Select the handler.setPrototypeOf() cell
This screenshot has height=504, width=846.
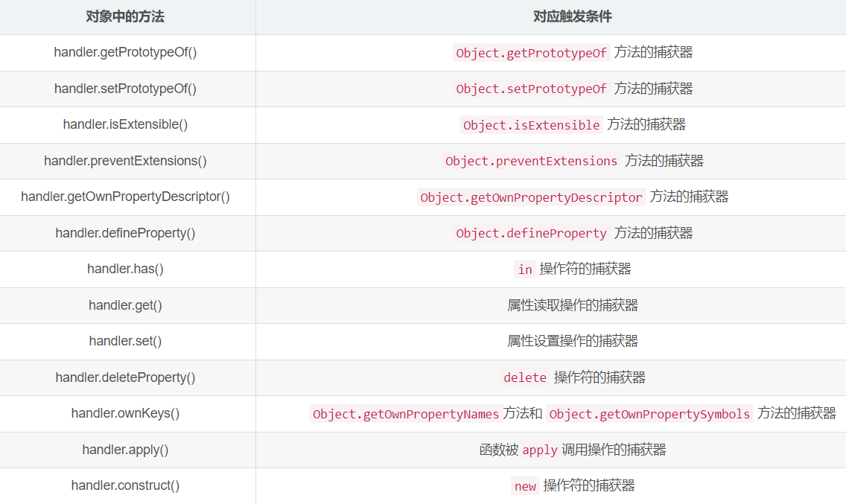125,89
